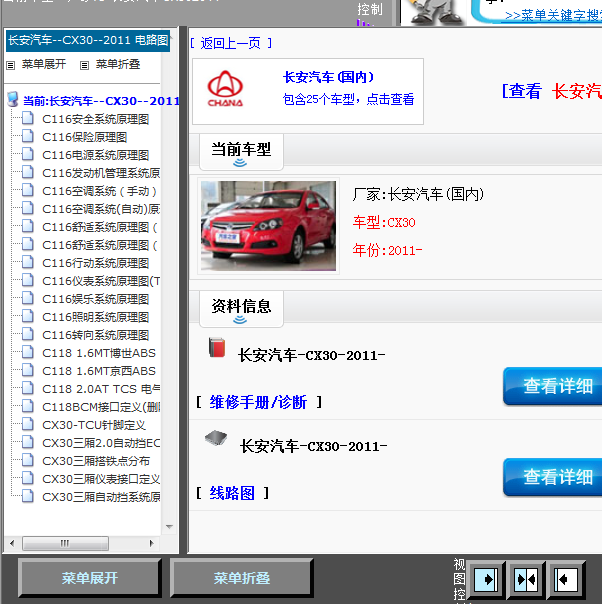Image resolution: width=602 pixels, height=604 pixels.
Task: Click document icon beside C116保险原理图
Action: coord(27,136)
